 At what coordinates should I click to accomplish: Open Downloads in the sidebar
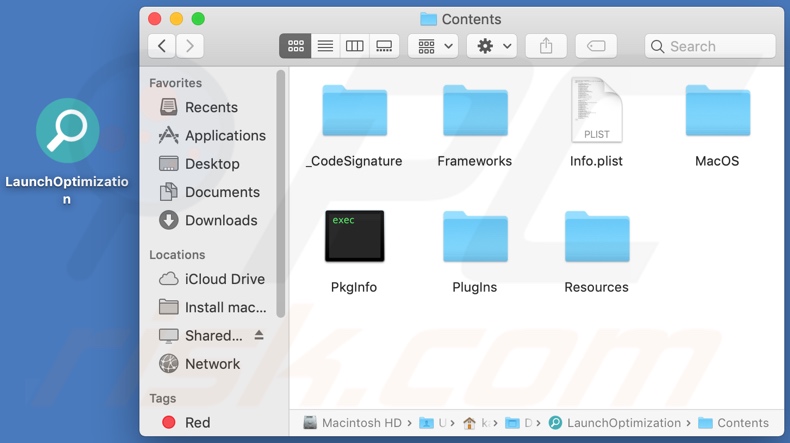[208, 220]
